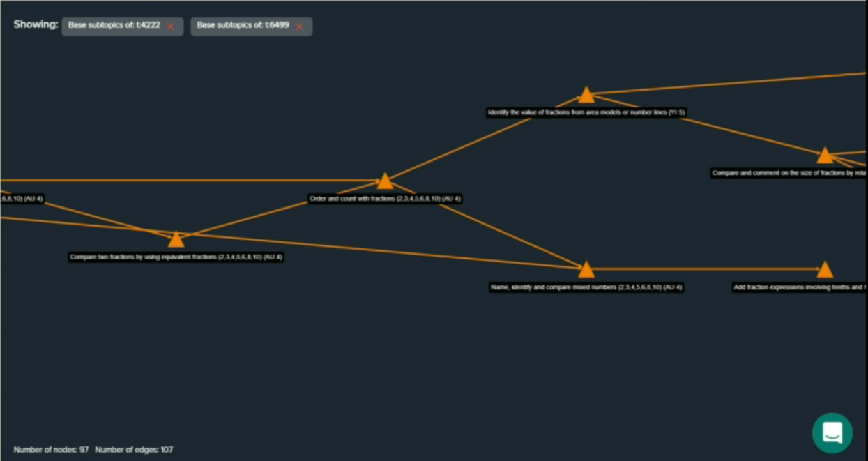This screenshot has height=461, width=868.
Task: Click the 'Base subtopics of: t:4222' chip text
Action: point(114,25)
